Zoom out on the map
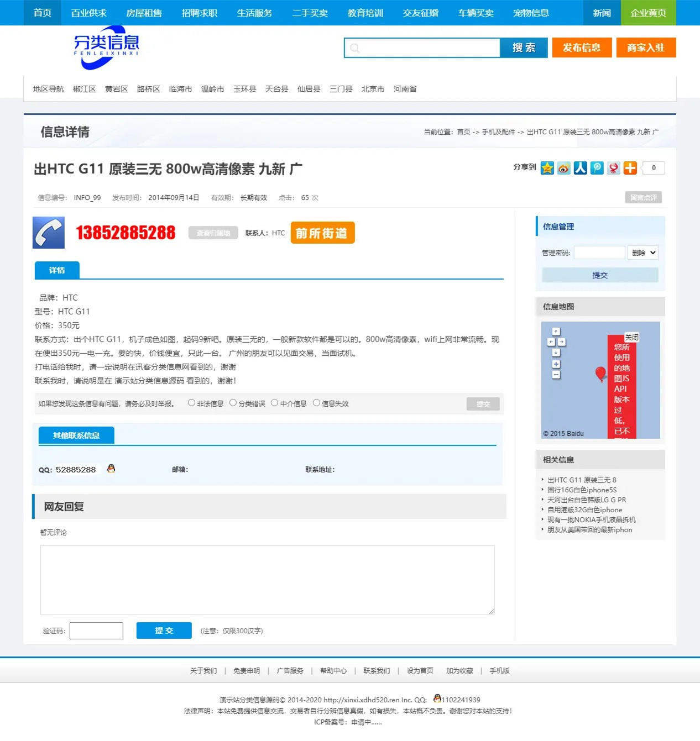The image size is (700, 741). point(556,375)
